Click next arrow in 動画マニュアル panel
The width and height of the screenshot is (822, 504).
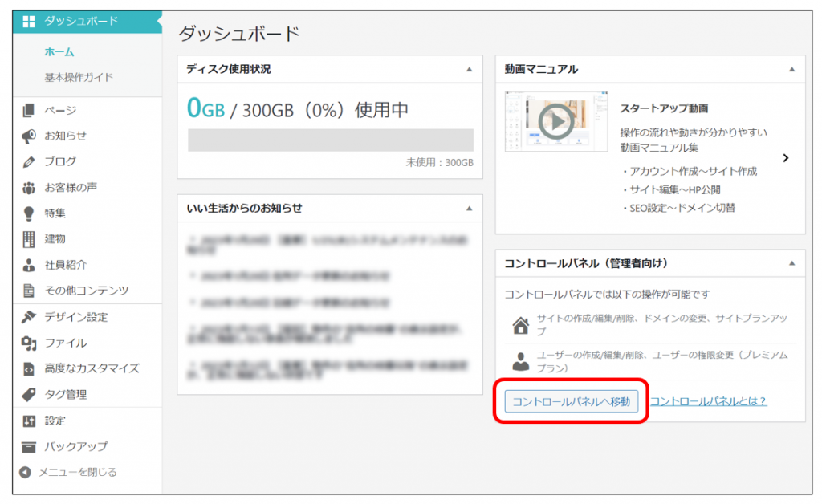pos(786,158)
